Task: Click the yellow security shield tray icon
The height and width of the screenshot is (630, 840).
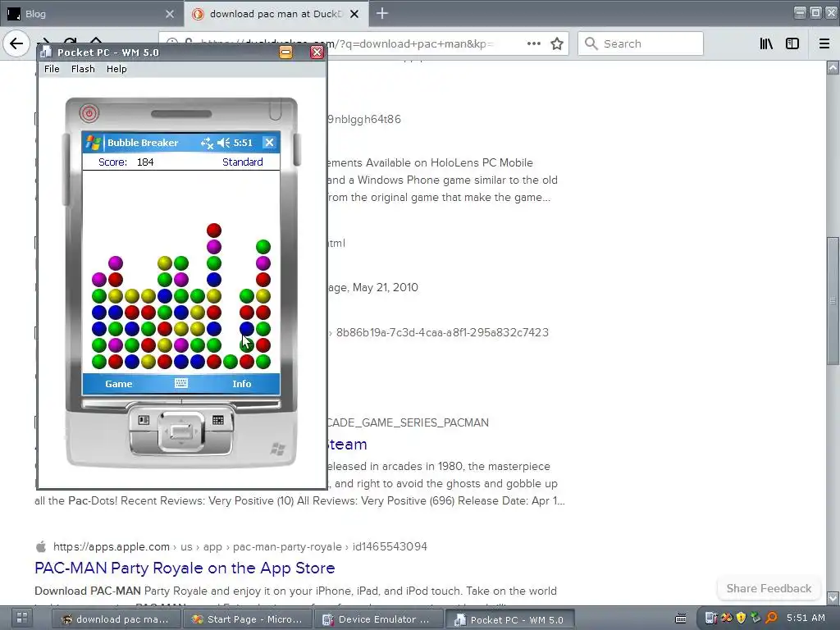Action: pyautogui.click(x=741, y=619)
